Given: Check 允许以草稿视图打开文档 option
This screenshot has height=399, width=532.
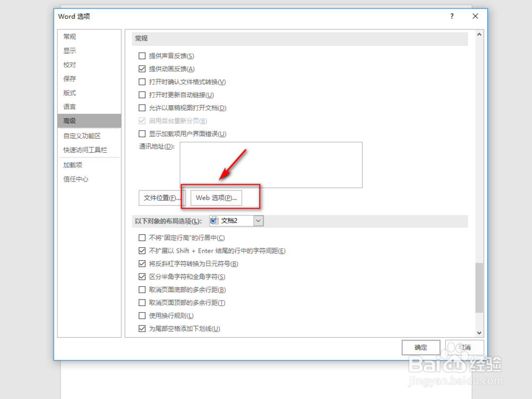Looking at the screenshot, I should coord(142,108).
